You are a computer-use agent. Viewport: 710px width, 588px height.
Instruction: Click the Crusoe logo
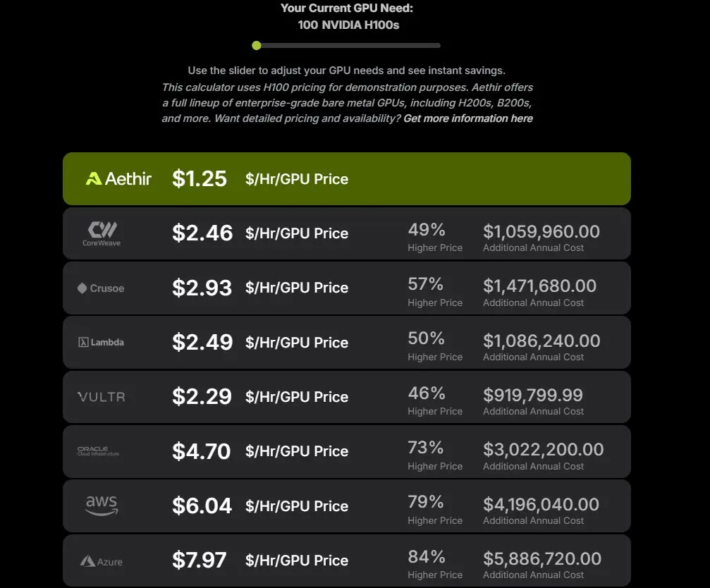pos(101,288)
